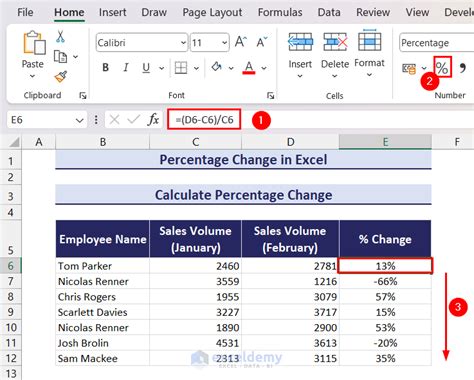474x380 pixels.
Task: Switch to the Draw tab
Action: tap(154, 12)
